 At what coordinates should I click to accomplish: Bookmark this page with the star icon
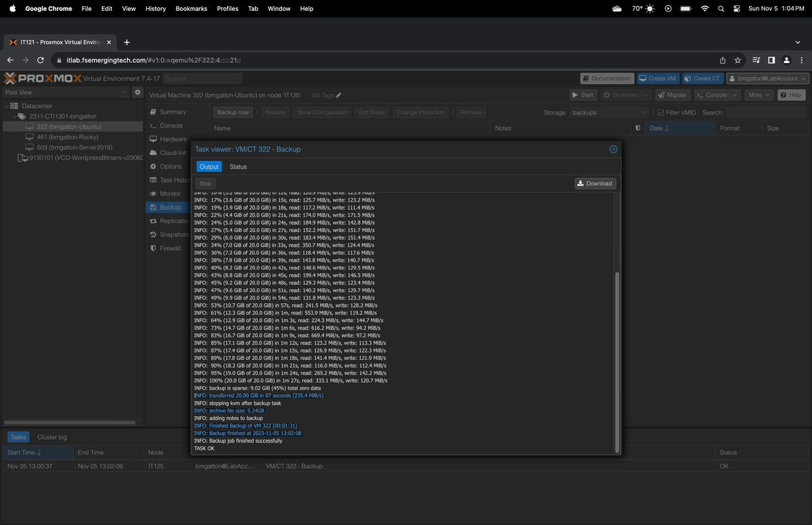tap(738, 60)
